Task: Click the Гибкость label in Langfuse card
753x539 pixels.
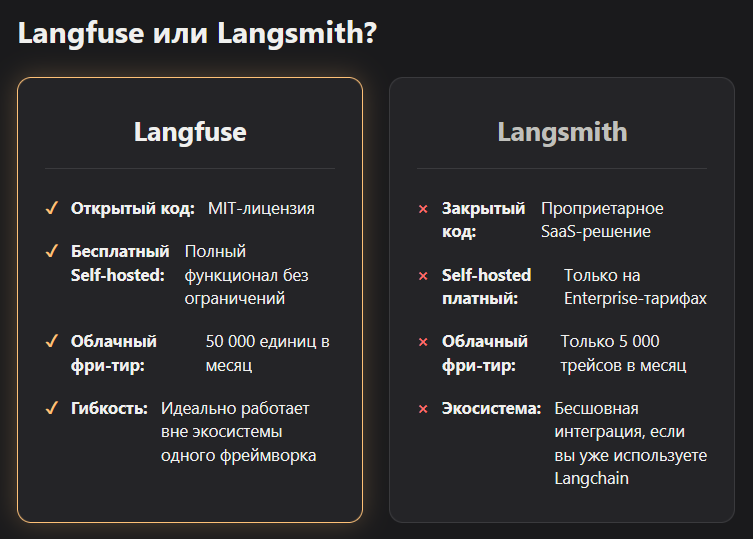Action: (109, 408)
